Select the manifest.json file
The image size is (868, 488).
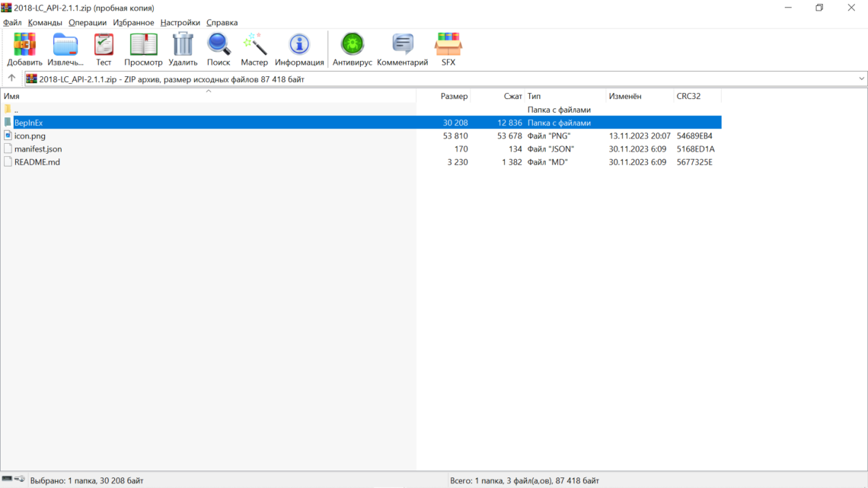[x=38, y=149]
